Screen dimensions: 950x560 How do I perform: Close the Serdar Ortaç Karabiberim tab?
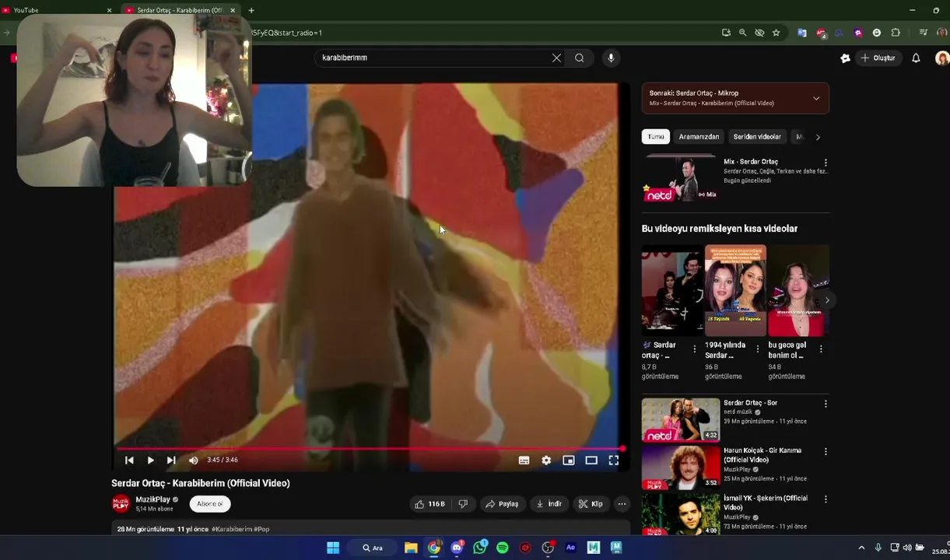click(x=233, y=10)
